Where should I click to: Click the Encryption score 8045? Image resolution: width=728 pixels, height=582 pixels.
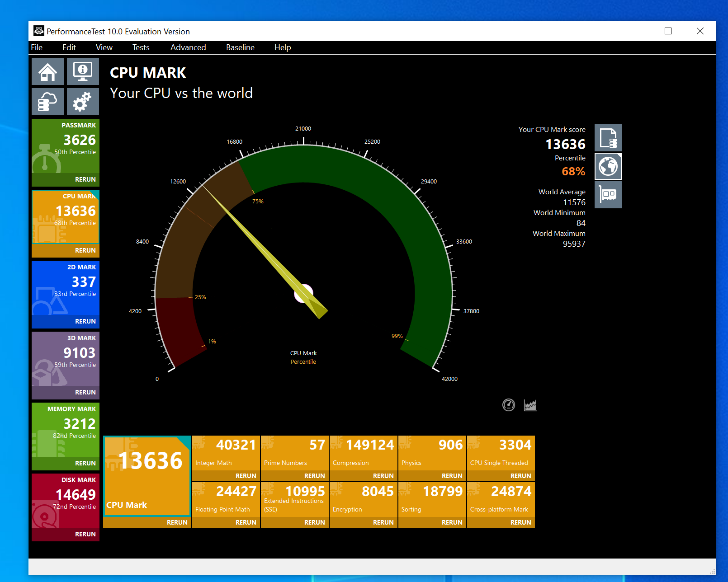(x=378, y=491)
